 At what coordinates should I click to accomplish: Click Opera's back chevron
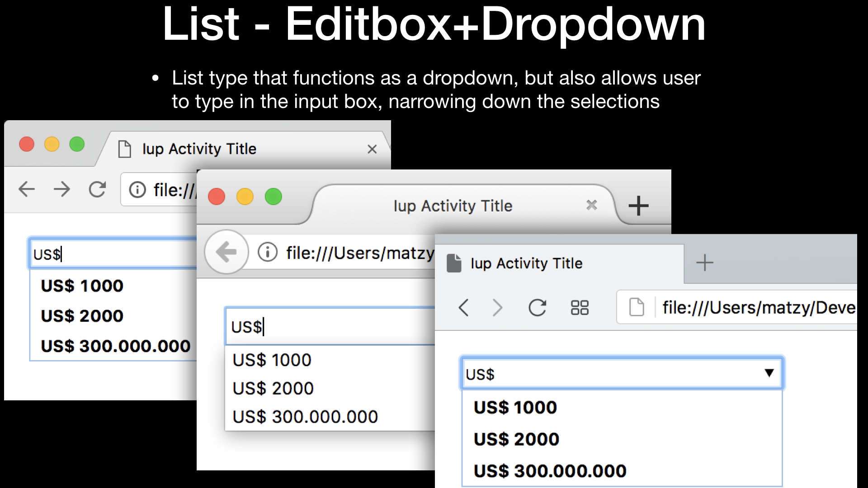click(x=463, y=308)
